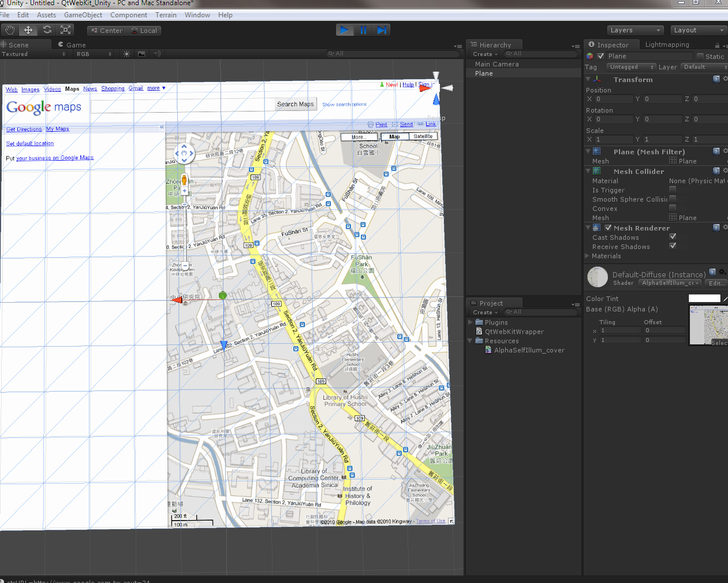This screenshot has height=583, width=728.
Task: Open the RGB render mode dropdown
Action: [94, 54]
